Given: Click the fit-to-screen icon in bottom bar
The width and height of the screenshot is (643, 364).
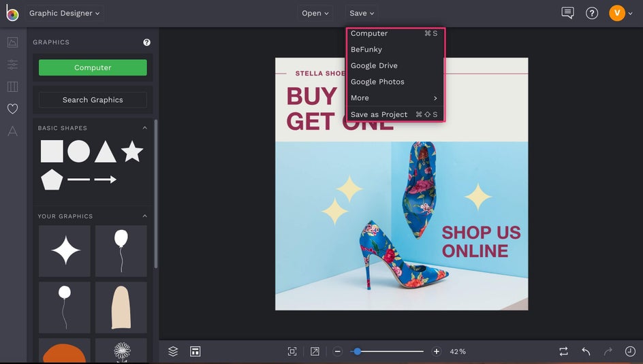Looking at the screenshot, I should pyautogui.click(x=292, y=351).
